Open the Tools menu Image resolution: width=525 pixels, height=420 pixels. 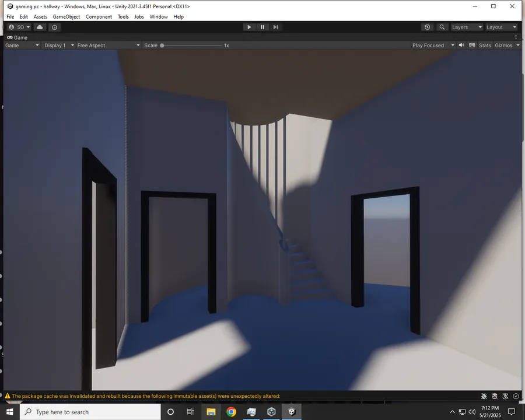123,17
